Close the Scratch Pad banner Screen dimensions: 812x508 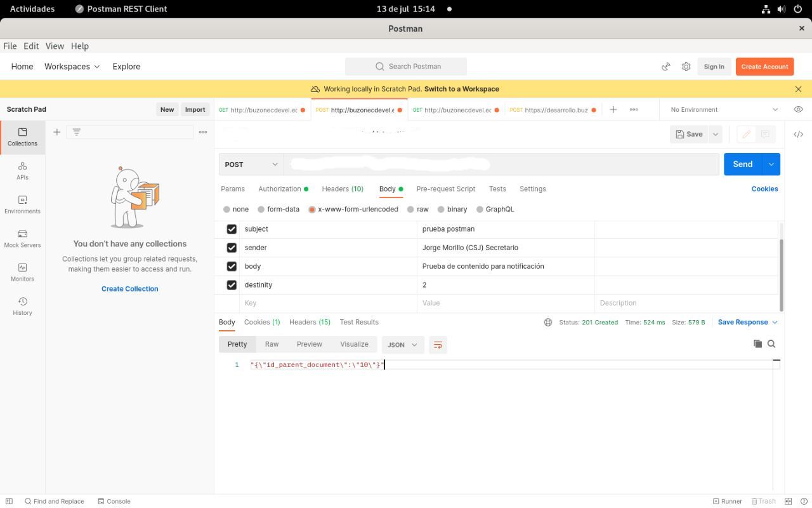798,89
